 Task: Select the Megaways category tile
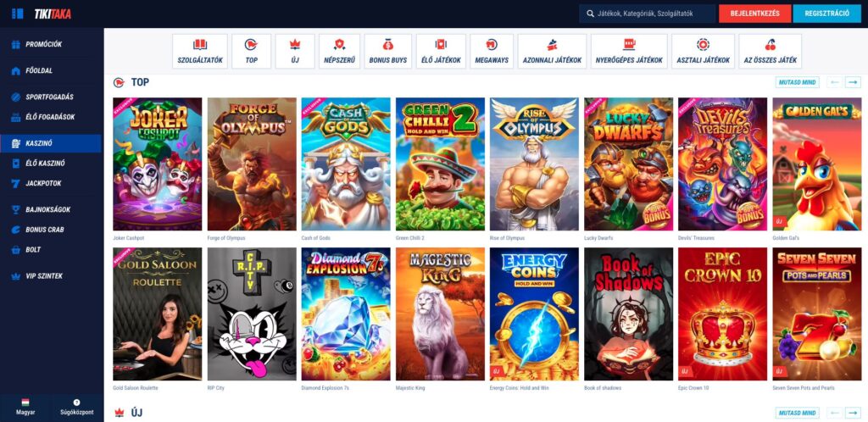[492, 51]
